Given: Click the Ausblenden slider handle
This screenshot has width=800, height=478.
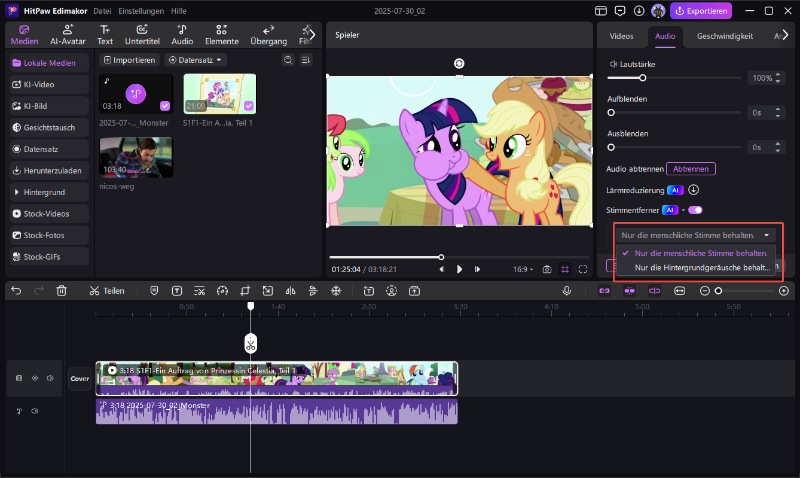Looking at the screenshot, I should (611, 147).
